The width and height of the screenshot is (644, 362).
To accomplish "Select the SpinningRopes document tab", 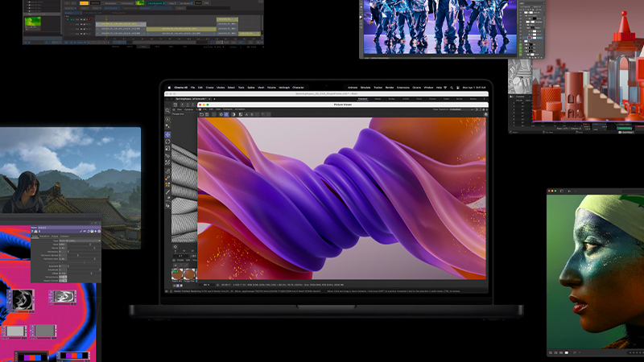I will pos(191,99).
